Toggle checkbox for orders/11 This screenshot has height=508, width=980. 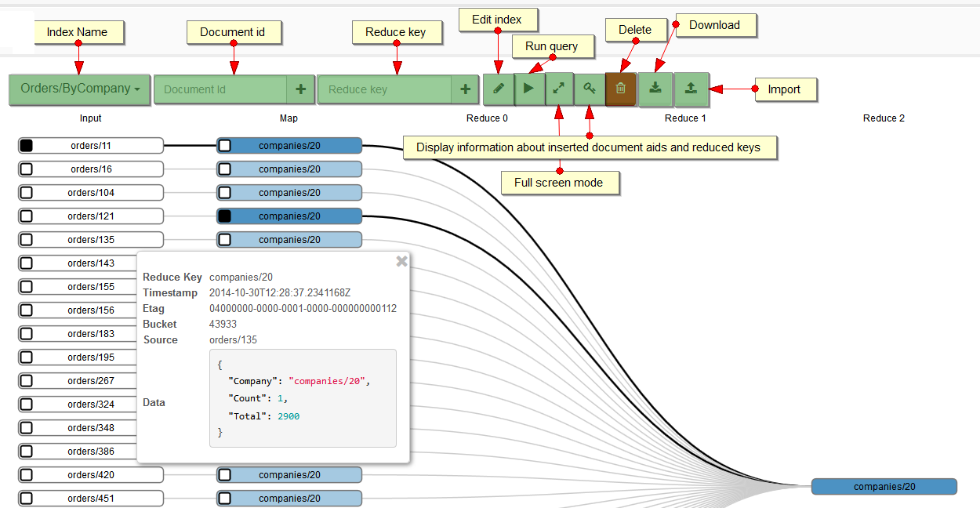click(26, 146)
